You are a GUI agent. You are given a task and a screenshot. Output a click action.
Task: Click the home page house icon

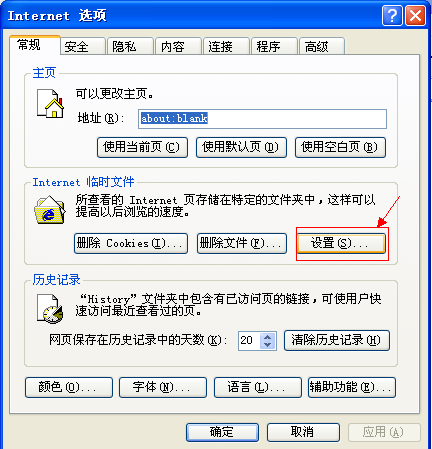[50, 103]
